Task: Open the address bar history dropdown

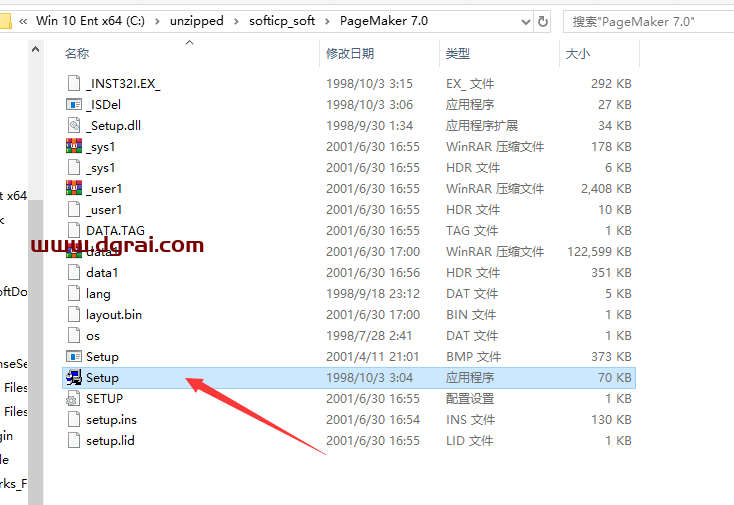Action: [526, 22]
